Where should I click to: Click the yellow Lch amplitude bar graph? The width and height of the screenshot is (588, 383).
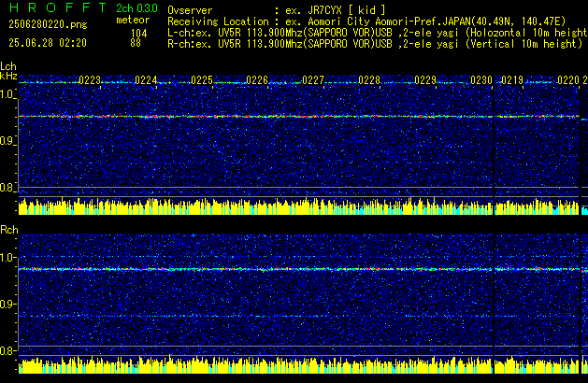coord(299,206)
